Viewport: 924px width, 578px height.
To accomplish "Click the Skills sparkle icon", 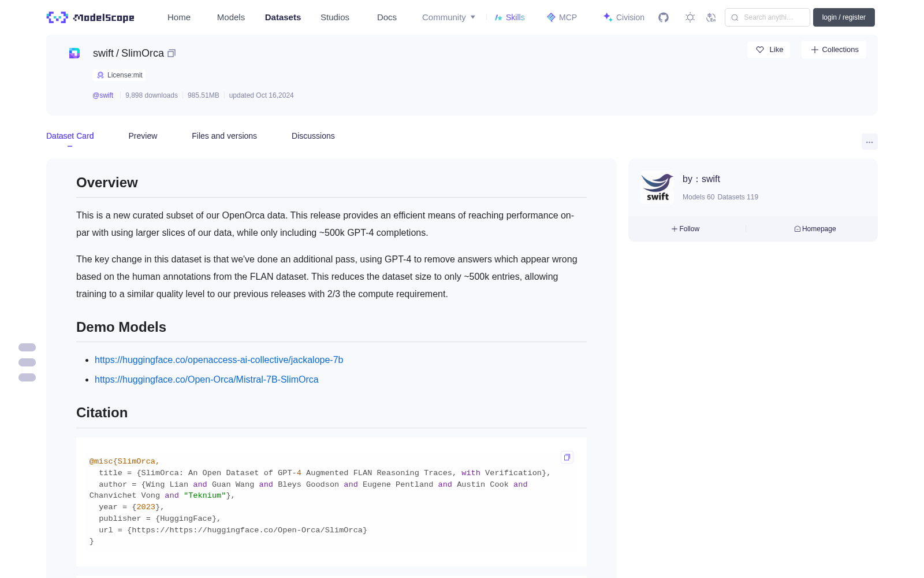I will pyautogui.click(x=498, y=17).
